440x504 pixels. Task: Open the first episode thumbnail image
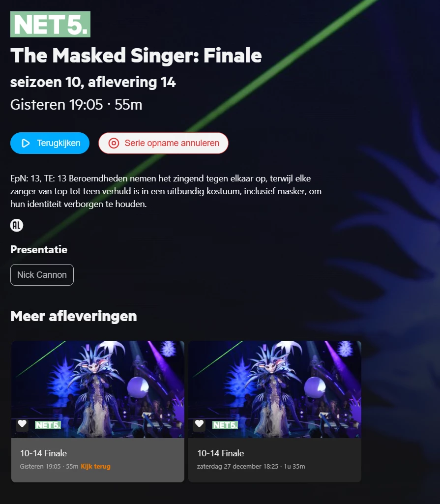(98, 389)
